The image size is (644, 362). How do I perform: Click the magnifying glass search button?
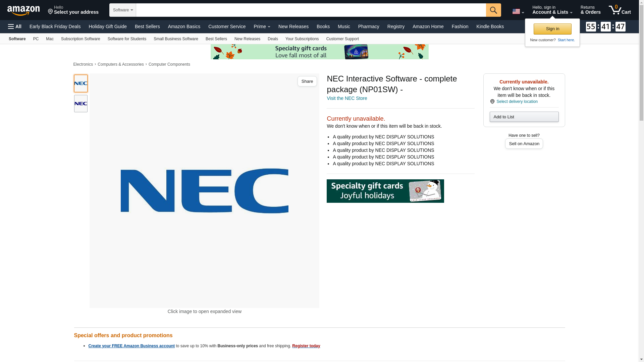point(493,10)
